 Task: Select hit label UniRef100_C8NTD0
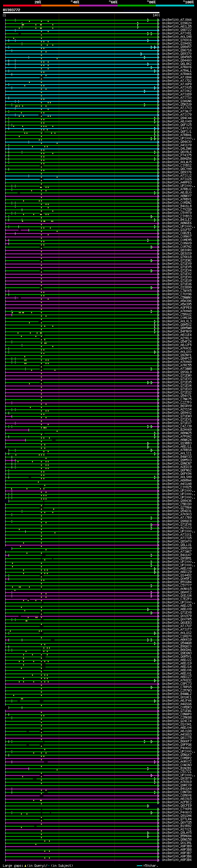click(x=177, y=792)
